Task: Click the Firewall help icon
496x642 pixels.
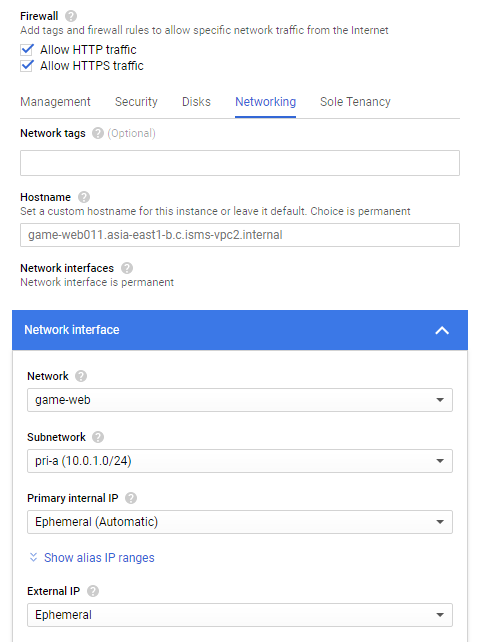Action: pos(71,16)
